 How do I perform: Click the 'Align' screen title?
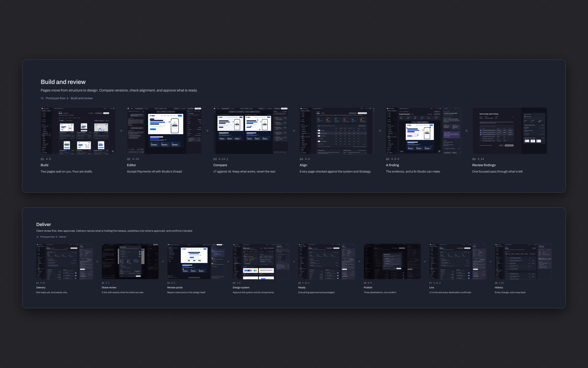click(x=304, y=165)
